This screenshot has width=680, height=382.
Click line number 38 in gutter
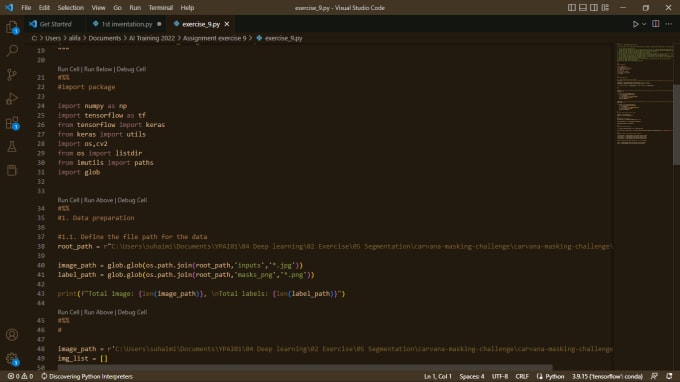[41, 246]
